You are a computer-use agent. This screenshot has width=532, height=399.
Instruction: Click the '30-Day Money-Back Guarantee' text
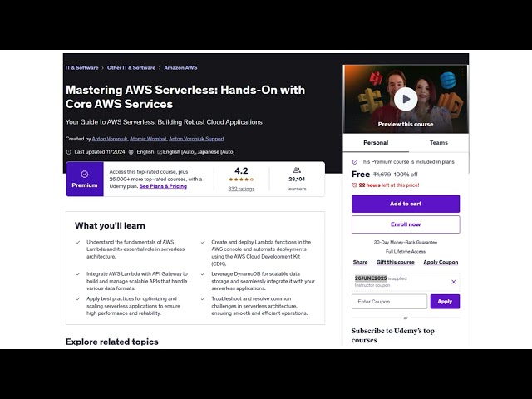pos(406,242)
